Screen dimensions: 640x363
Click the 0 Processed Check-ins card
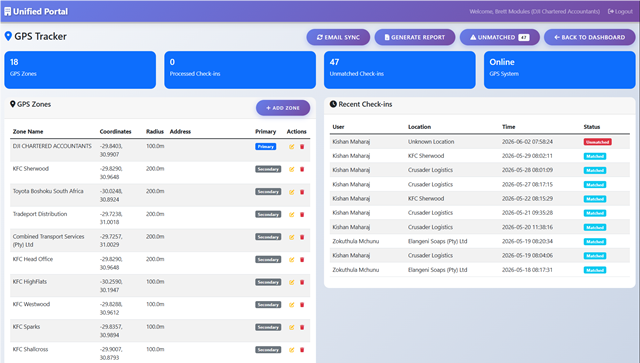pyautogui.click(x=240, y=70)
